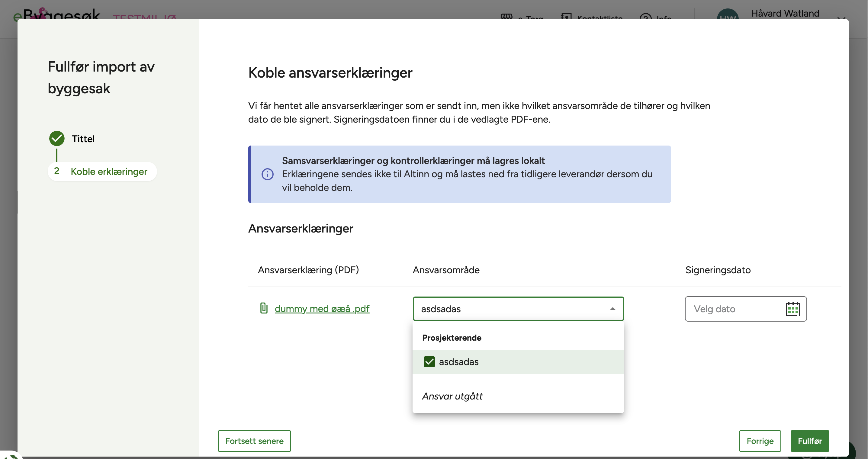Click the Info help icon in header
868x459 pixels.
pos(645,17)
